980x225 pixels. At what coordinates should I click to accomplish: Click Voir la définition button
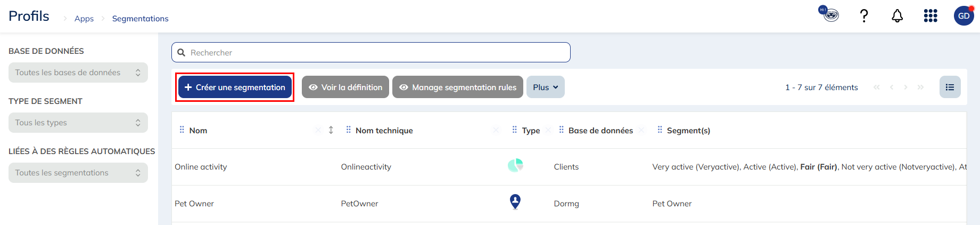[x=345, y=87]
